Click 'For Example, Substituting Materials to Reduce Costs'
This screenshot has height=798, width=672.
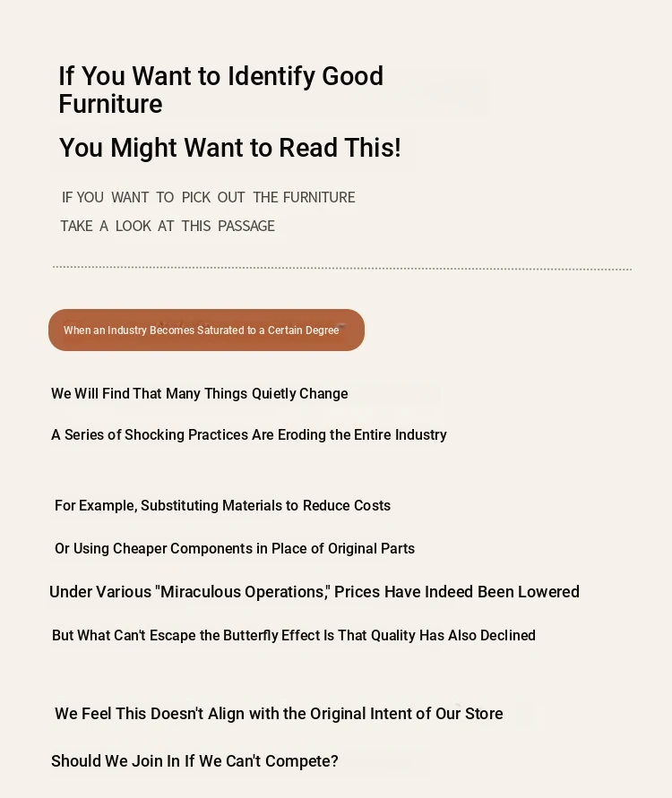(222, 505)
